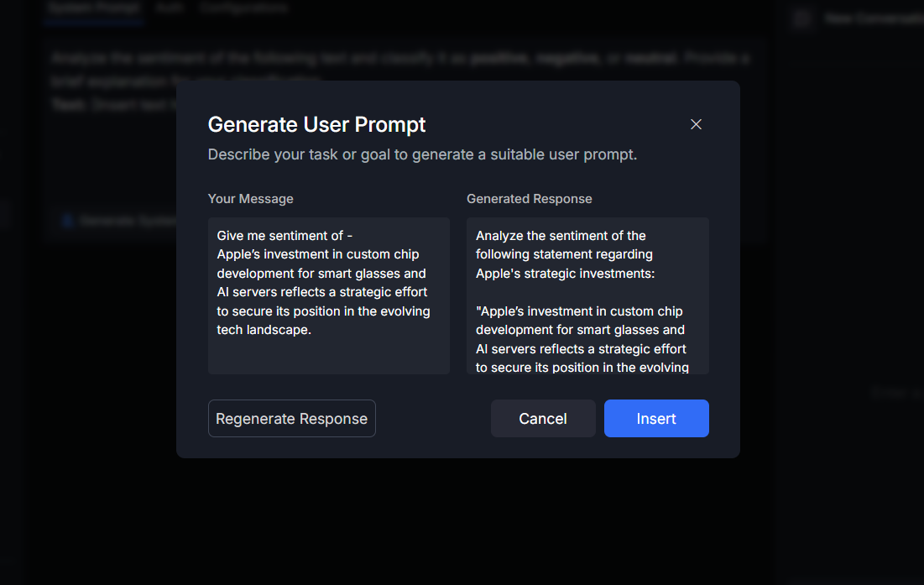Switch to the System Prompt tab

(x=93, y=8)
